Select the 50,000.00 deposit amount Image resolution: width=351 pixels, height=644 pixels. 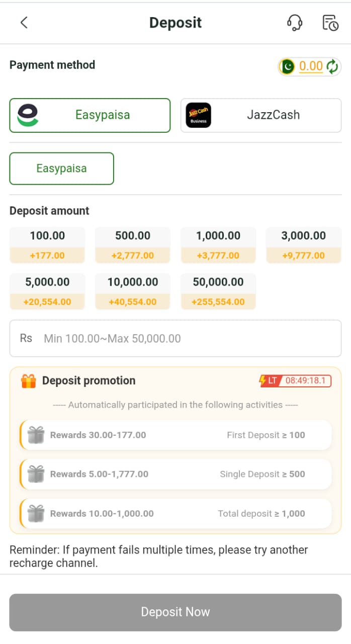[x=218, y=291]
